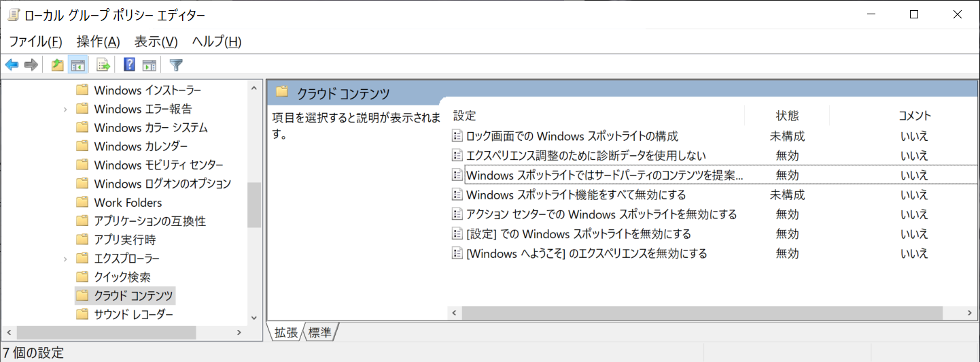
Task: Click the setting icon for アクション センターでの Windows スポットライト
Action: 457,214
